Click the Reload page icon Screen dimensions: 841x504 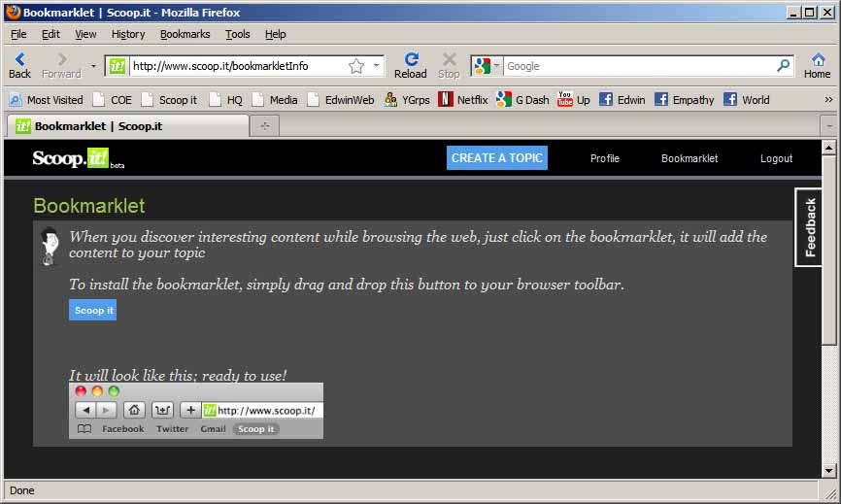[411, 60]
